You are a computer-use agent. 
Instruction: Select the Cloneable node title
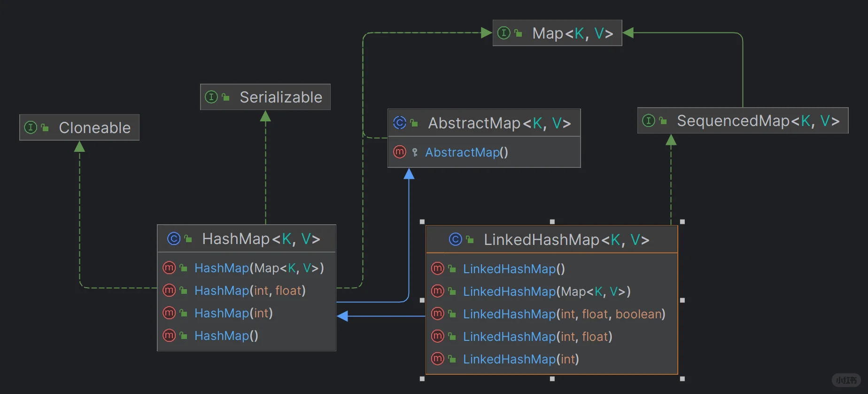[95, 128]
